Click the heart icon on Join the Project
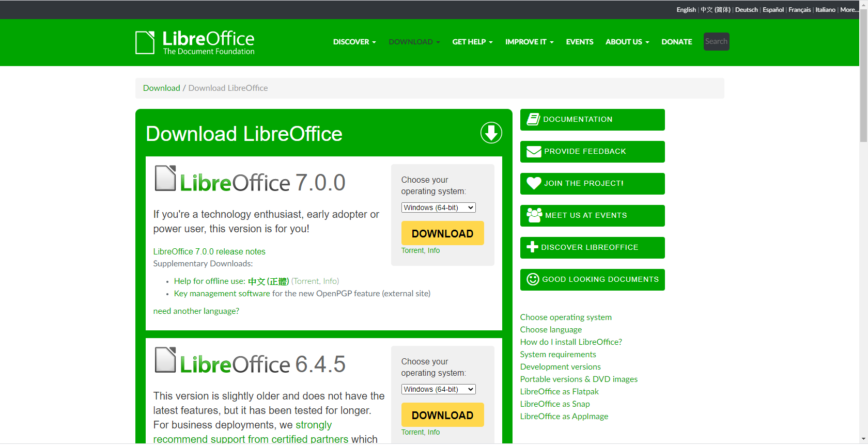Image resolution: width=868 pixels, height=447 pixels. 534,183
